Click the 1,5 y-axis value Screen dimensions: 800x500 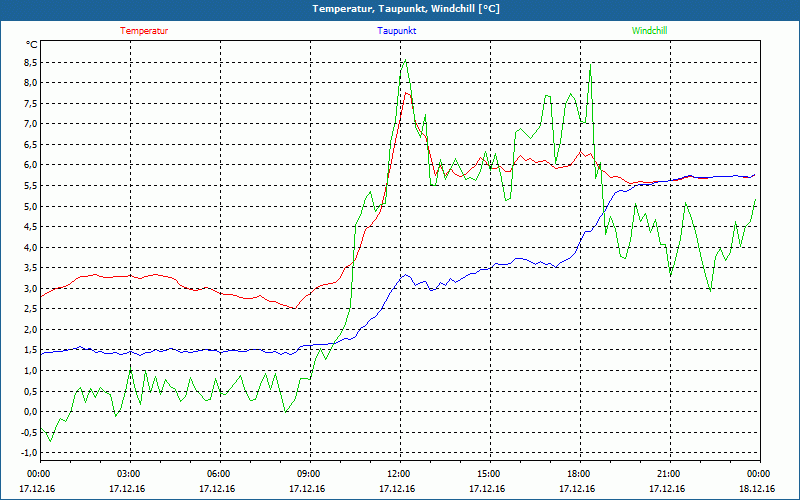pyautogui.click(x=31, y=350)
